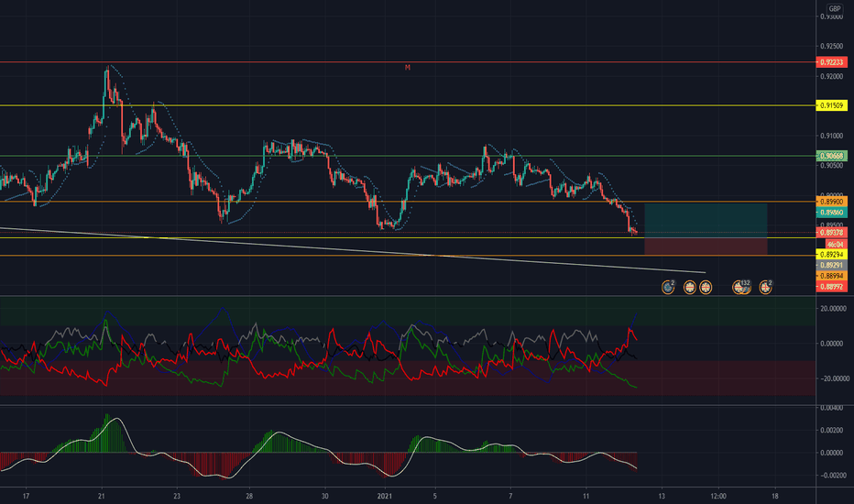Select the yellow 0.91509 price label
Viewport: 854px width, 504px height.
pos(832,105)
